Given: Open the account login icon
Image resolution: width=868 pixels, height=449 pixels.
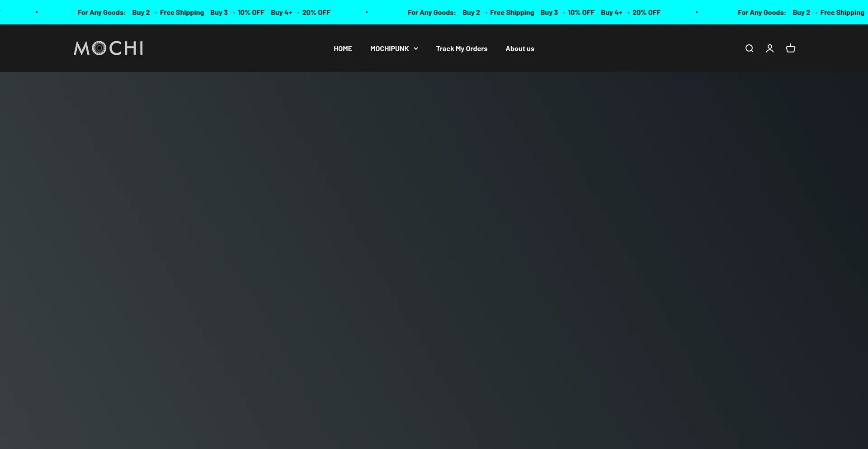Looking at the screenshot, I should (770, 48).
